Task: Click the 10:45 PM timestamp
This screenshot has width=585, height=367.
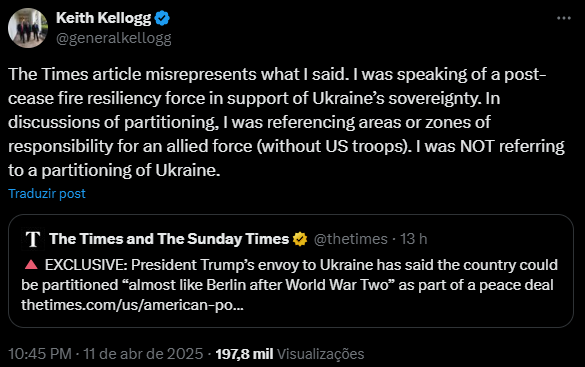Action: pyautogui.click(x=40, y=354)
